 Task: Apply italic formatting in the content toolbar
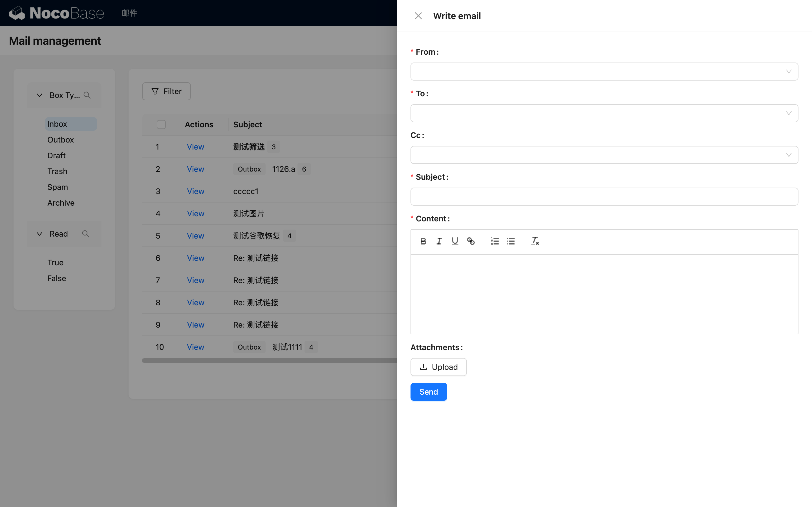click(439, 241)
